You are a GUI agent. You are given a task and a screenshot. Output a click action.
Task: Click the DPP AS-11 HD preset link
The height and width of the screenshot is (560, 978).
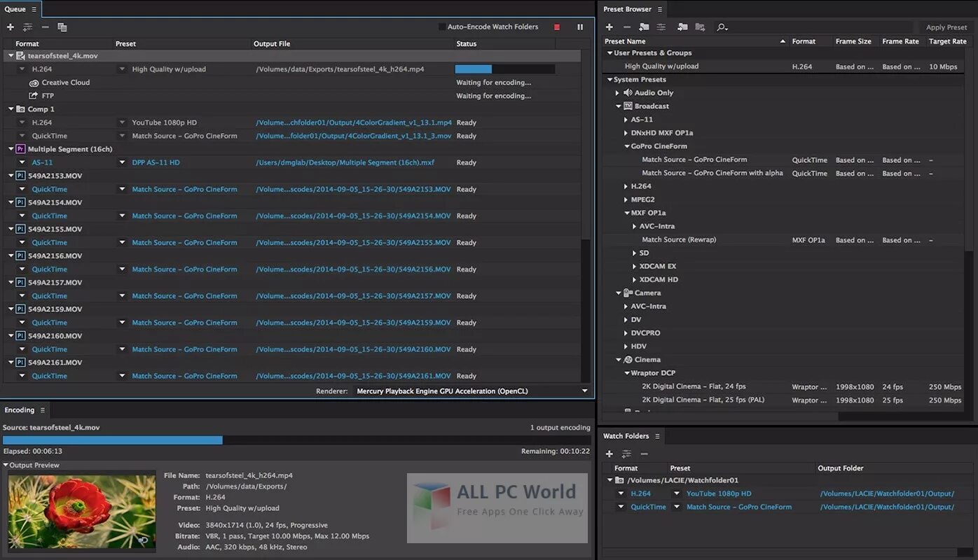pyautogui.click(x=156, y=162)
